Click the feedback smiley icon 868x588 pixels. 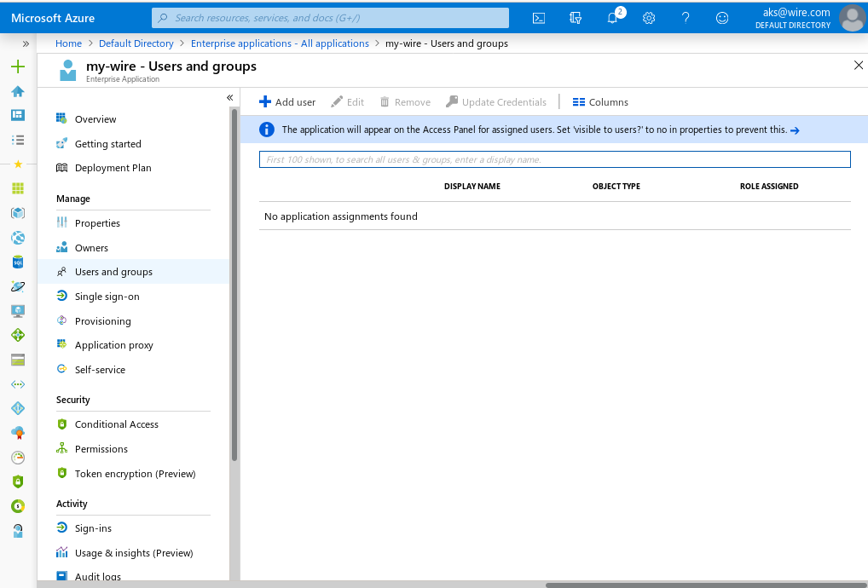point(722,18)
